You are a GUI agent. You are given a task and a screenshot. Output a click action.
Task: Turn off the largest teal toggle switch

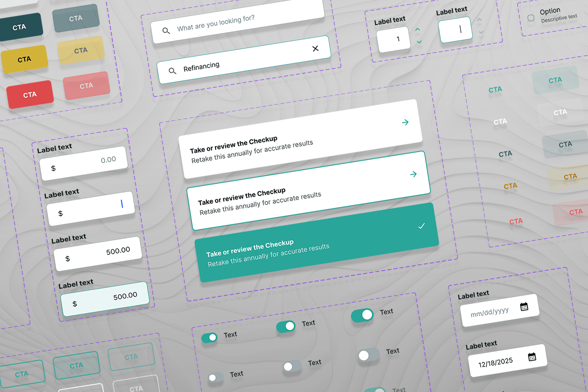pos(362,315)
